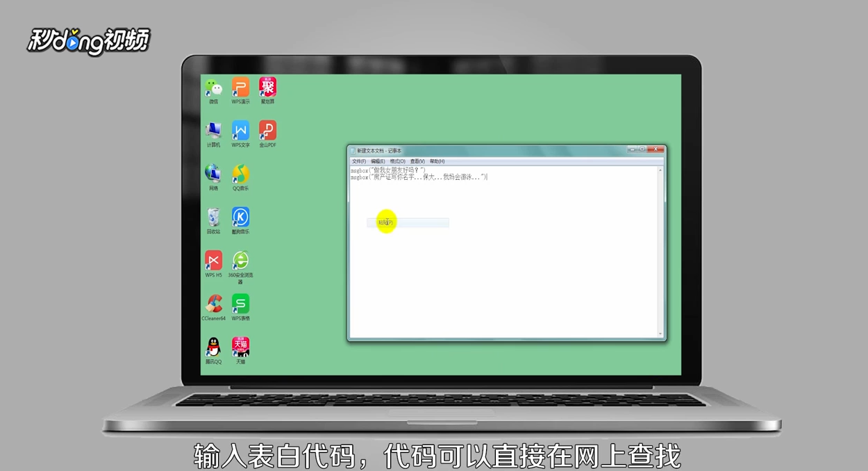Open the QQ音乐 desktop shortcut
This screenshot has height=471, width=868.
pyautogui.click(x=240, y=178)
